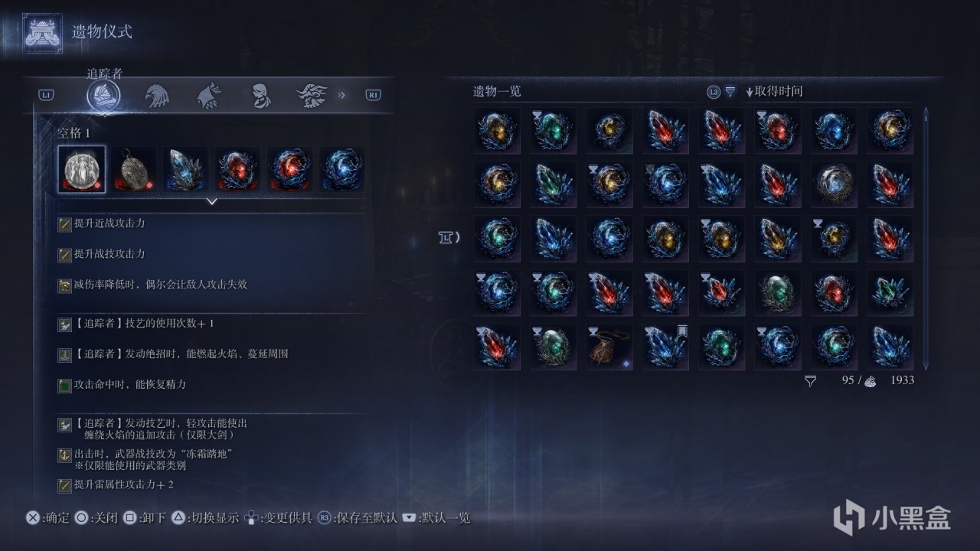Viewport: 980px width, 551px height.
Task: Choose the bookmarked blue crystal relic
Action: click(665, 347)
